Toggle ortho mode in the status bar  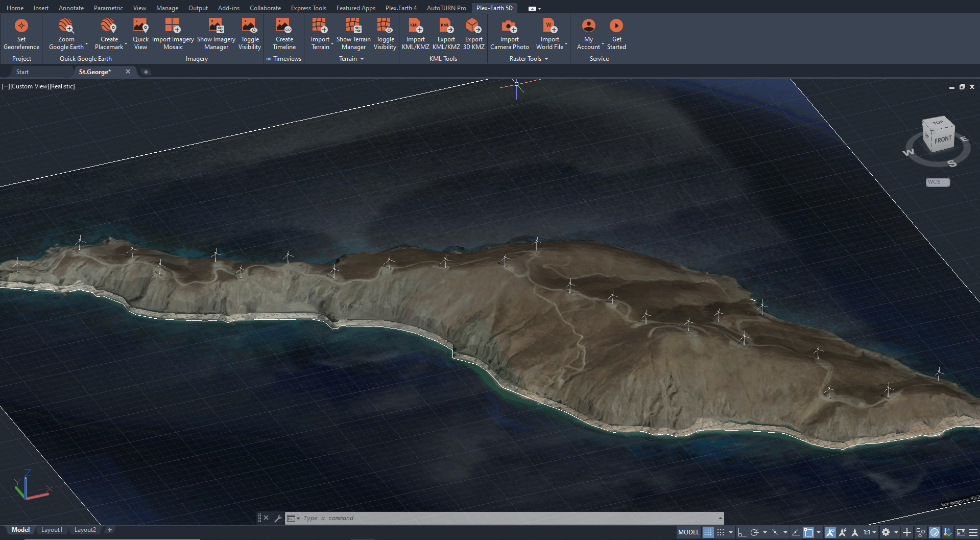coord(742,532)
